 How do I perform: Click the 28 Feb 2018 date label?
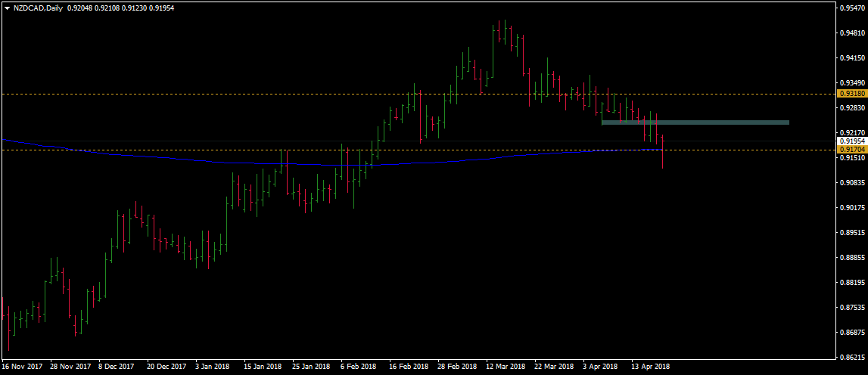tap(458, 367)
